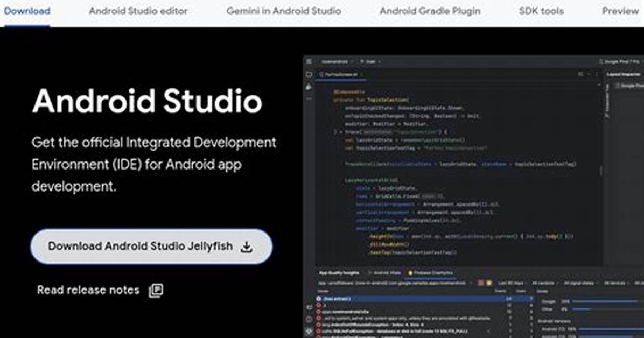The image size is (644, 338).
Task: Go to the Android Gradle Plugin tab
Action: tap(430, 11)
